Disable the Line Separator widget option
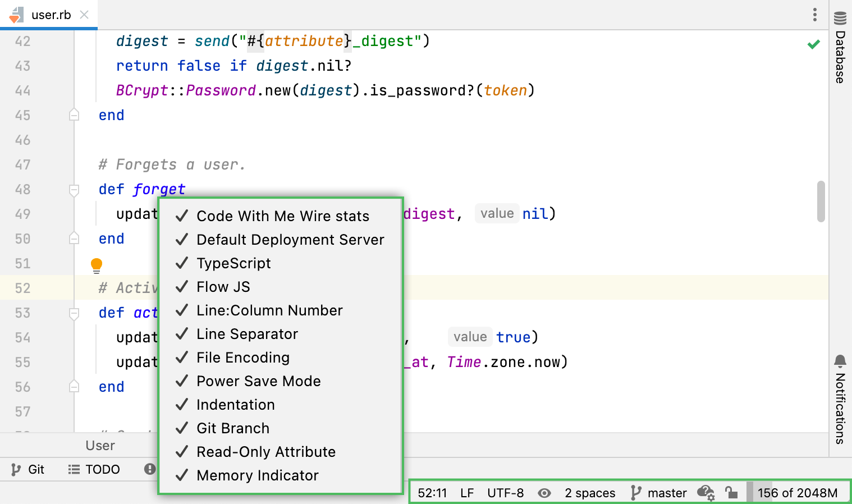This screenshot has width=852, height=504. [x=247, y=334]
